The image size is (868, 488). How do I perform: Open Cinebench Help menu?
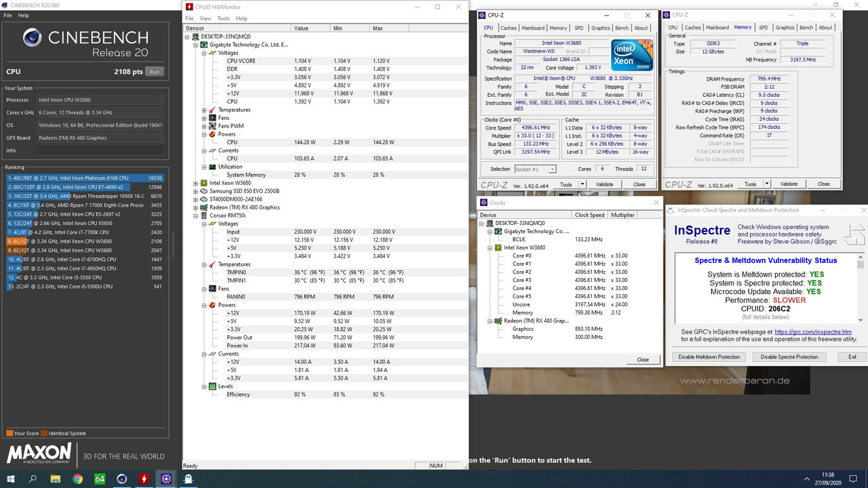pos(24,15)
